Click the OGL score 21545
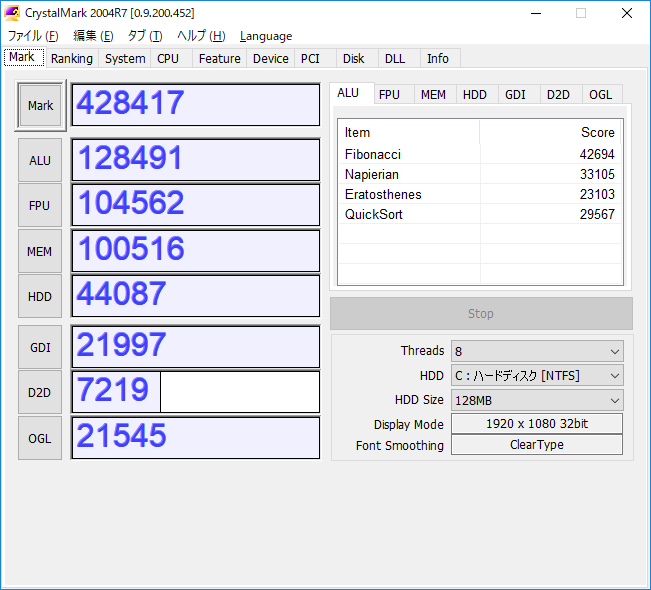 196,438
